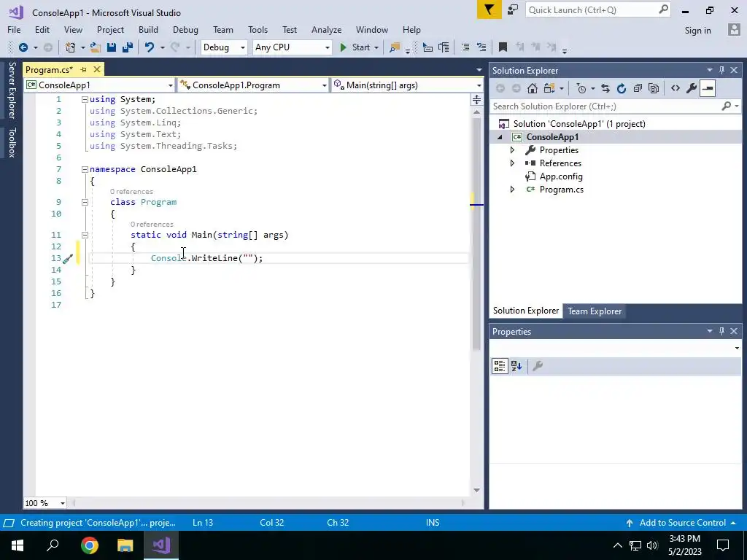
Task: Toggle the Categorized view in the Properties panel
Action: [x=500, y=366]
